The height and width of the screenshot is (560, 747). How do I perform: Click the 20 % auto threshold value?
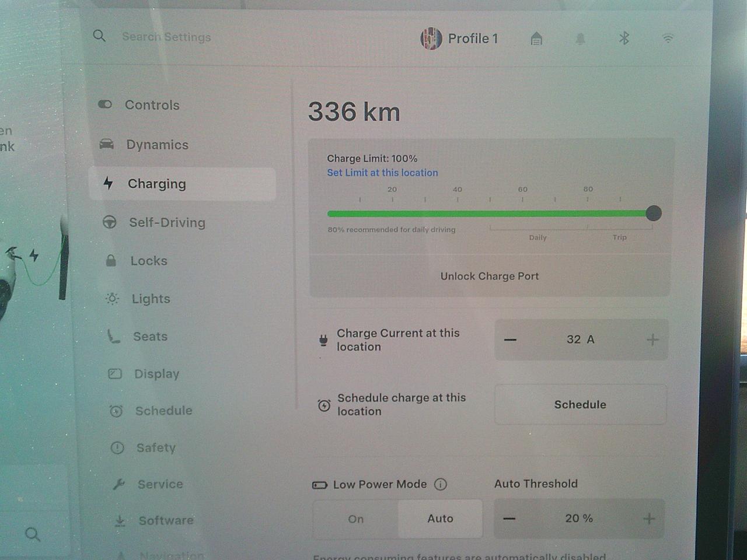pos(579,519)
